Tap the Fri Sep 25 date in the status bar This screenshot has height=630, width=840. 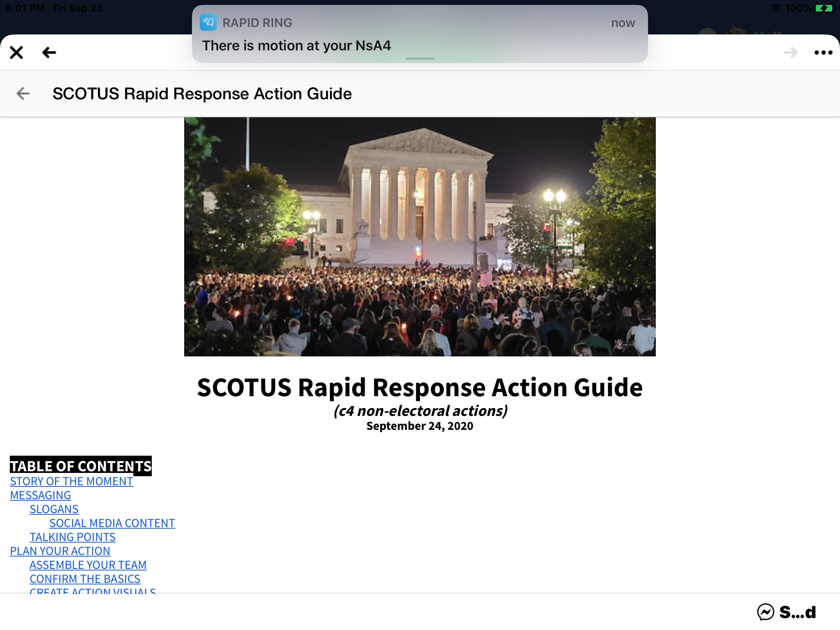[78, 8]
